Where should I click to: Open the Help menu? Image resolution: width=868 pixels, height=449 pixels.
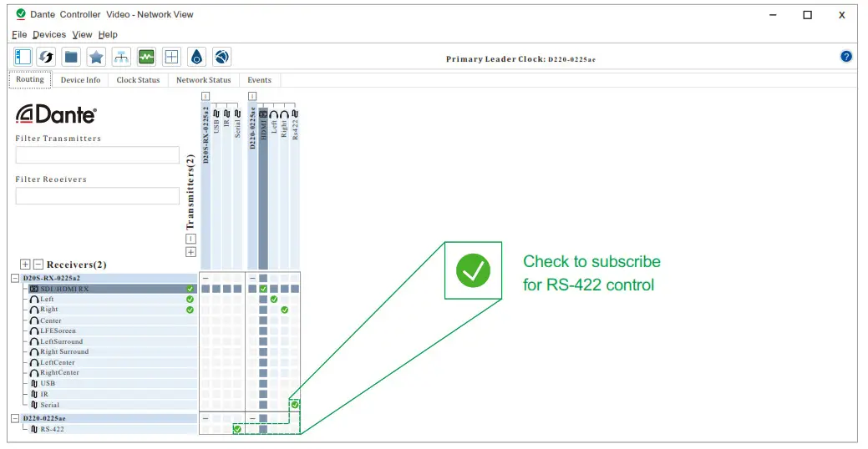(108, 34)
